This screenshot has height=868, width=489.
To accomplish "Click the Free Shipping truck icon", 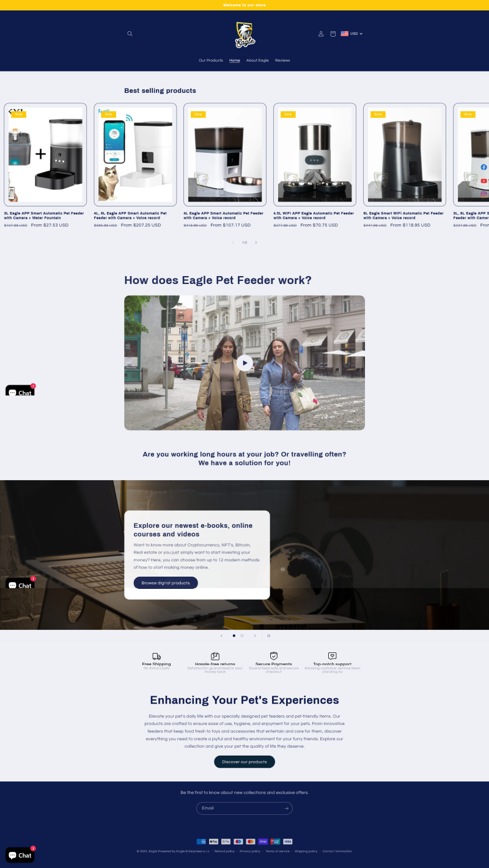I will (x=156, y=656).
